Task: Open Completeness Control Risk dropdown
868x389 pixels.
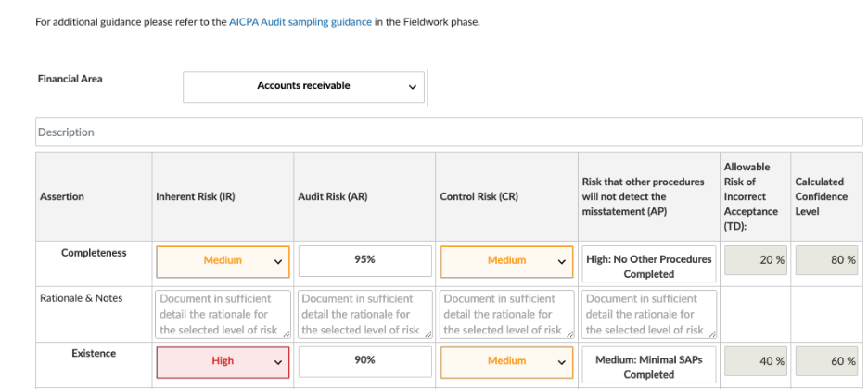Action: point(507,261)
